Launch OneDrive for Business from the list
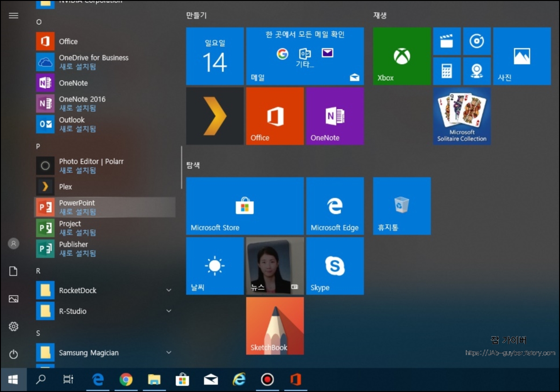Screen dimensions: 560x392 [105, 62]
